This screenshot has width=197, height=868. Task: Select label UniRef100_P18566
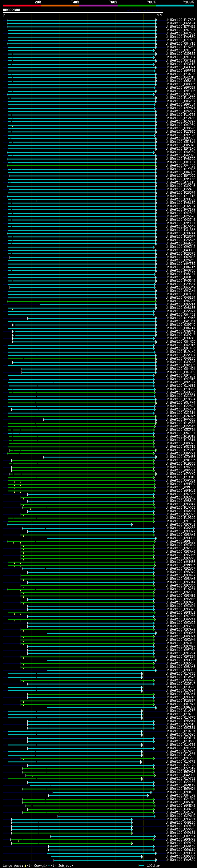tap(180, 741)
